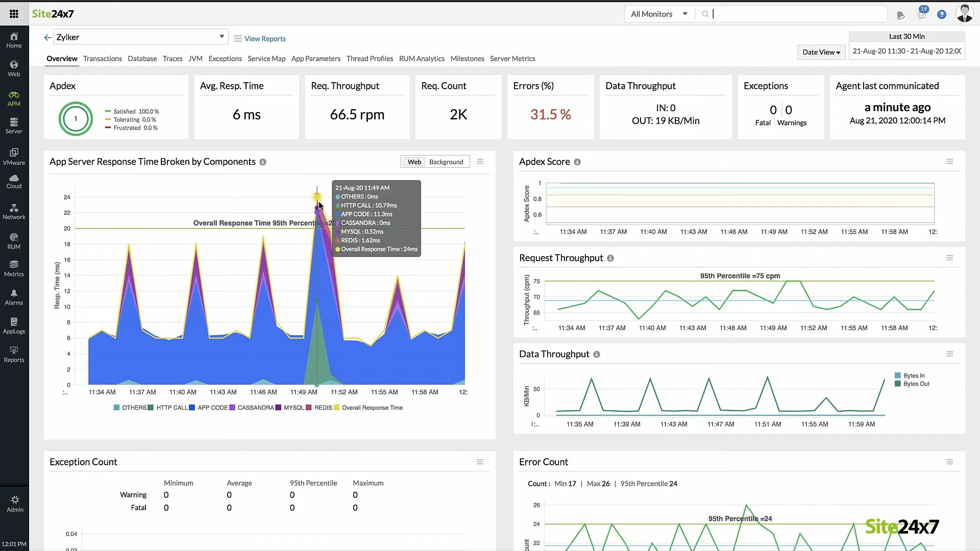This screenshot has width=980, height=551.
Task: Open the Date View dropdown
Action: [821, 52]
